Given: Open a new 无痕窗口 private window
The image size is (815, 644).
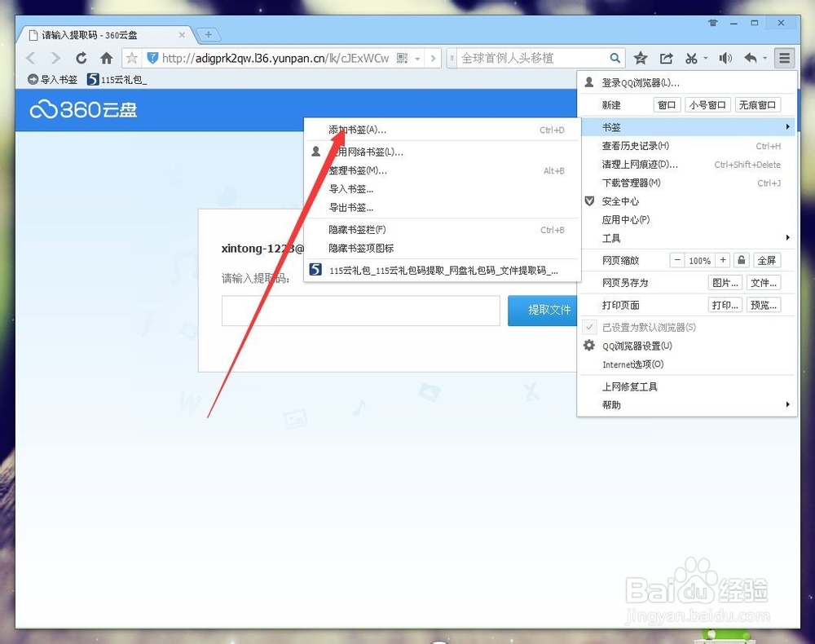Looking at the screenshot, I should (758, 104).
